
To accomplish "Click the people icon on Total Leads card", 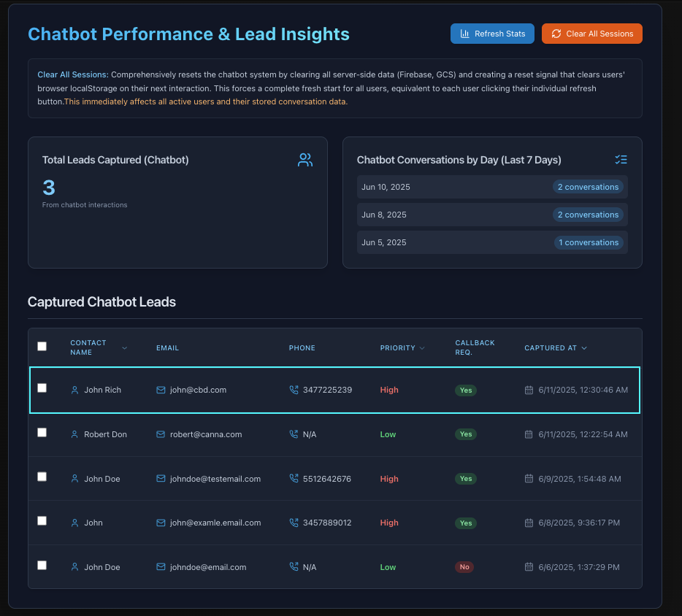I will 304,159.
